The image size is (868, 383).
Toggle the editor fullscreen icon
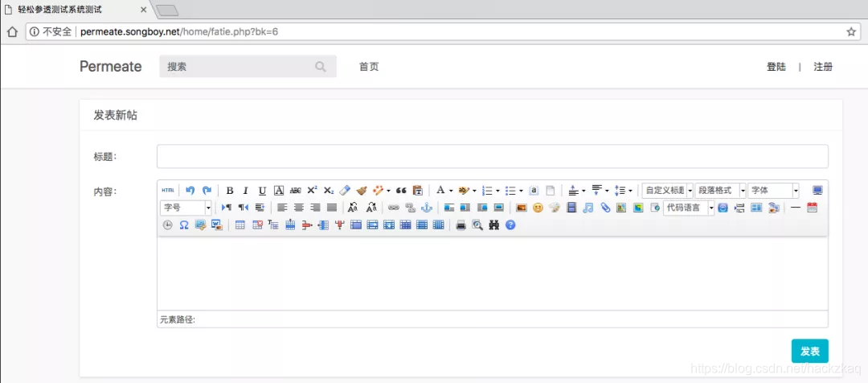817,190
